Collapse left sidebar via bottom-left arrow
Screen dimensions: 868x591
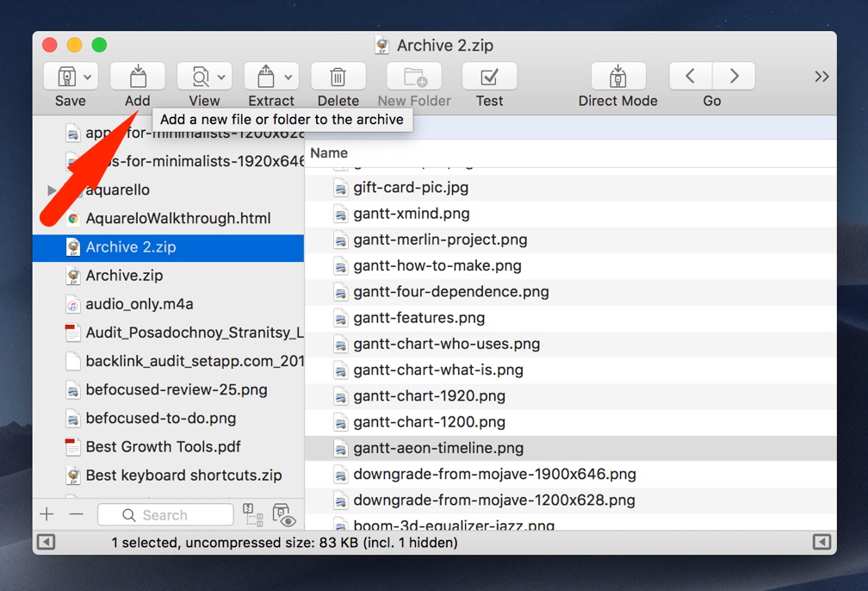[46, 542]
